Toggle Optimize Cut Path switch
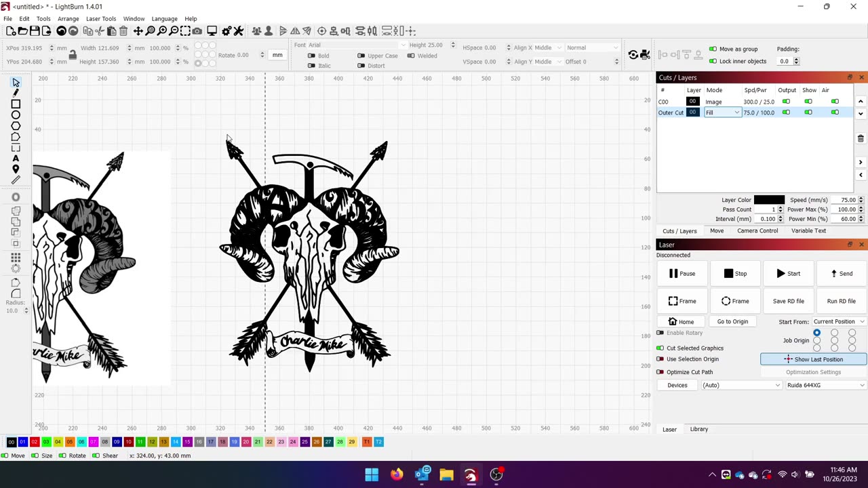868x488 pixels. tap(660, 372)
